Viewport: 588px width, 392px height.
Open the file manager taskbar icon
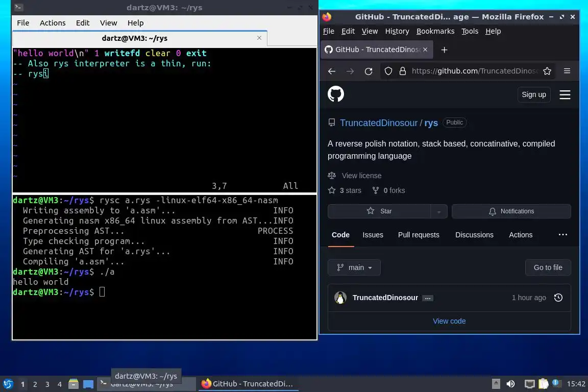point(73,384)
